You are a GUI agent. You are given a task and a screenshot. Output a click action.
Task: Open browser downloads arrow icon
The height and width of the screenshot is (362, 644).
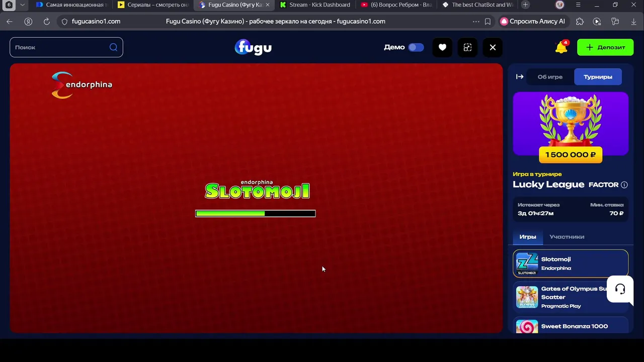633,22
